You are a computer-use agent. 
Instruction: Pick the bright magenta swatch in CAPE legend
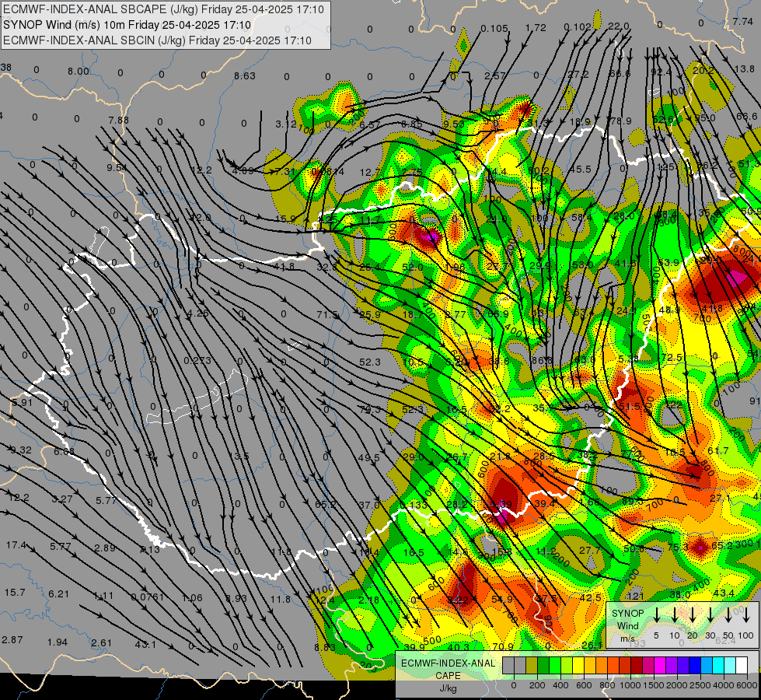[x=660, y=666]
